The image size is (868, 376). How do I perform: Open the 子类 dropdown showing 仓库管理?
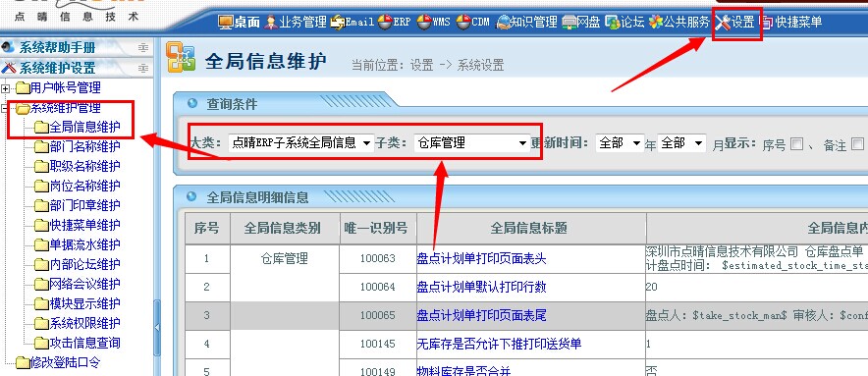pyautogui.click(x=471, y=143)
